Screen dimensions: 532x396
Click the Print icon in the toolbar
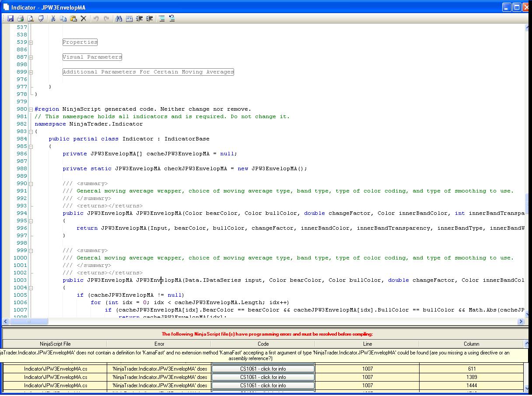pos(20,18)
